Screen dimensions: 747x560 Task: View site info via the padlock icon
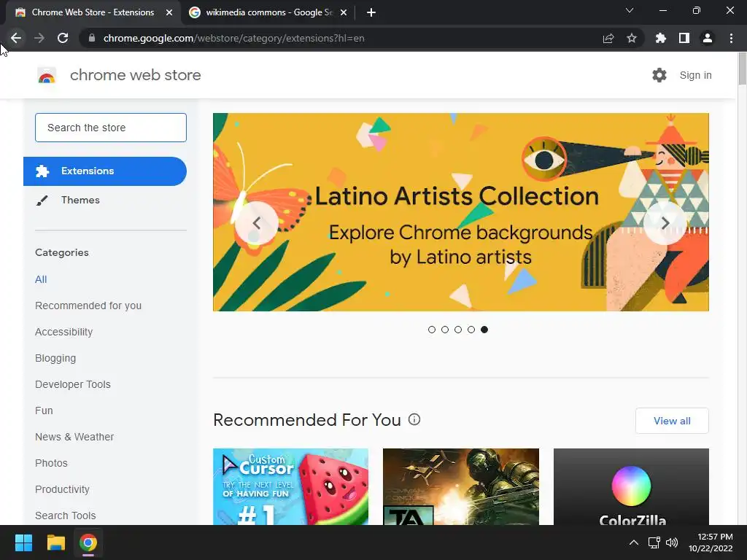92,38
